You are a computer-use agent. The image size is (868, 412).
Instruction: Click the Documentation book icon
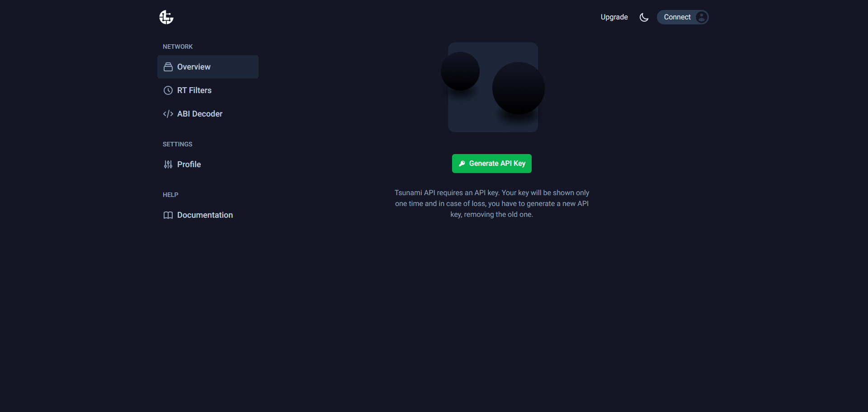168,215
